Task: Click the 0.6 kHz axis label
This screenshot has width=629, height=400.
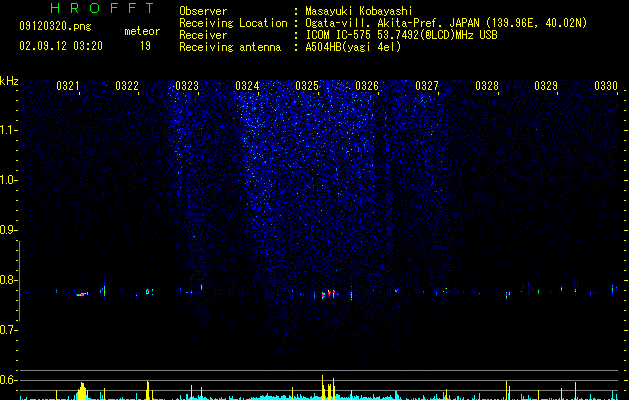Action: pos(8,380)
